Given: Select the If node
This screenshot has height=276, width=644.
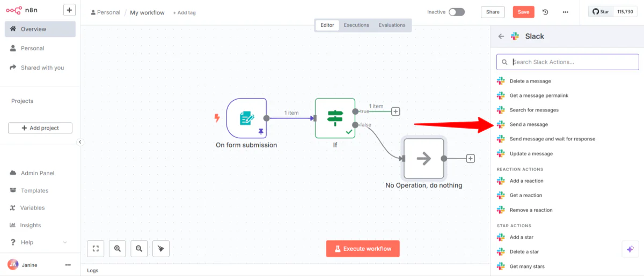Looking at the screenshot, I should tap(335, 118).
